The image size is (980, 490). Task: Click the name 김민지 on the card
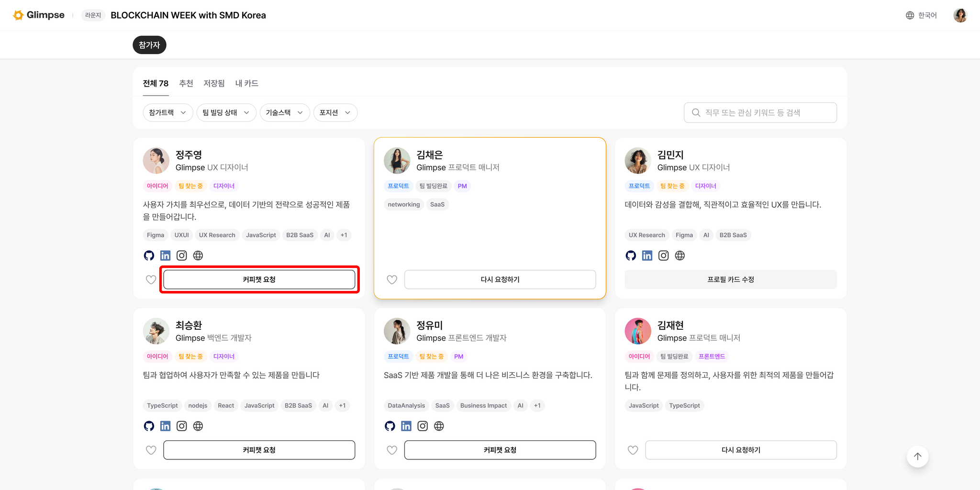(670, 155)
